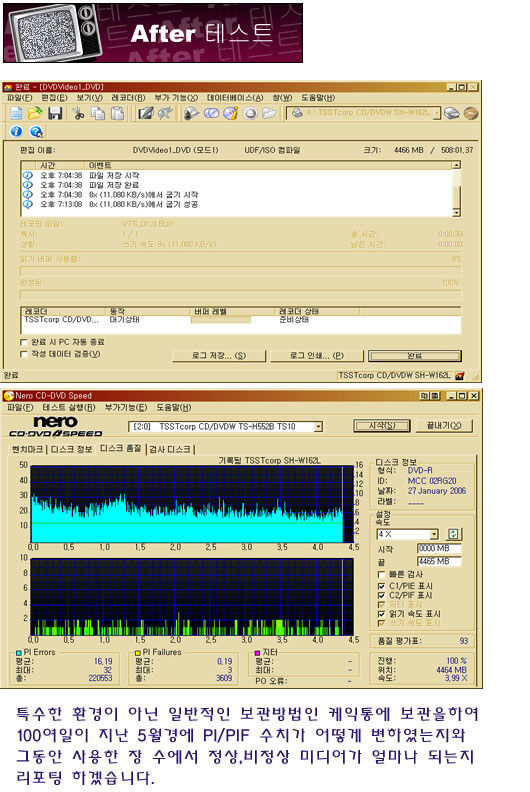Click the Nero CD-DVD Speed title bar icon
The height and width of the screenshot is (792, 530).
[9, 395]
